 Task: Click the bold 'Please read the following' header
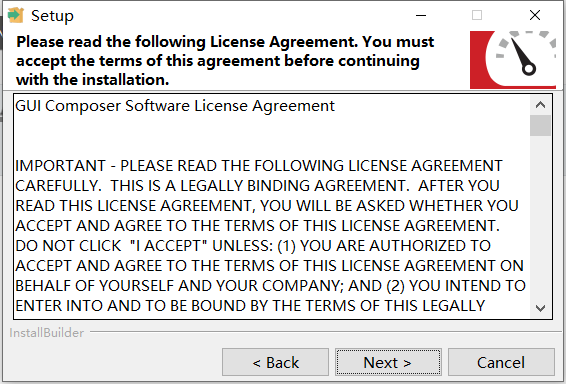[x=225, y=61]
